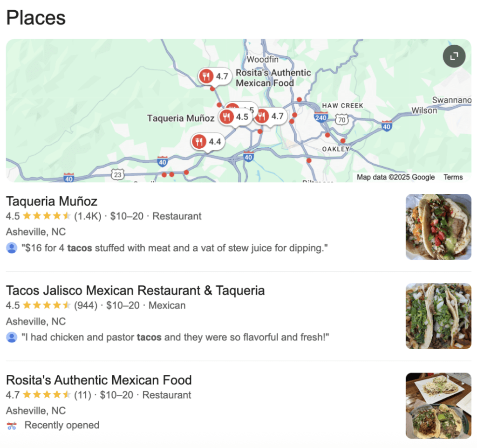This screenshot has height=448, width=477.
Task: Click the Taqueria Muñoz map label
Action: 181,118
